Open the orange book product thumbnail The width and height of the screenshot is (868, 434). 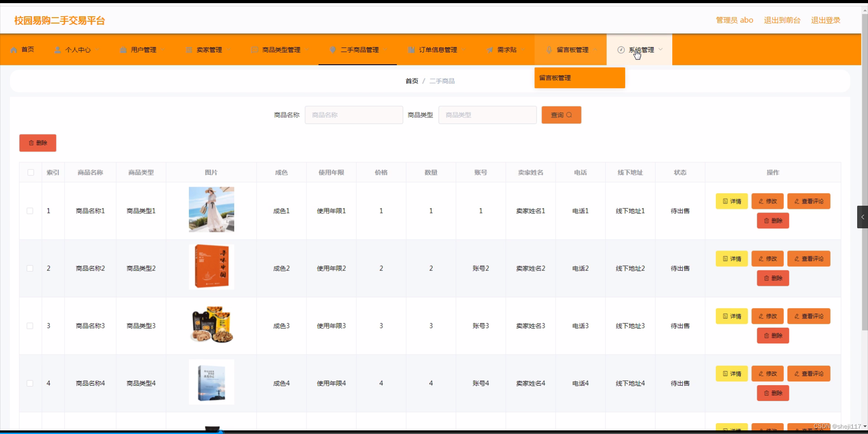212,267
